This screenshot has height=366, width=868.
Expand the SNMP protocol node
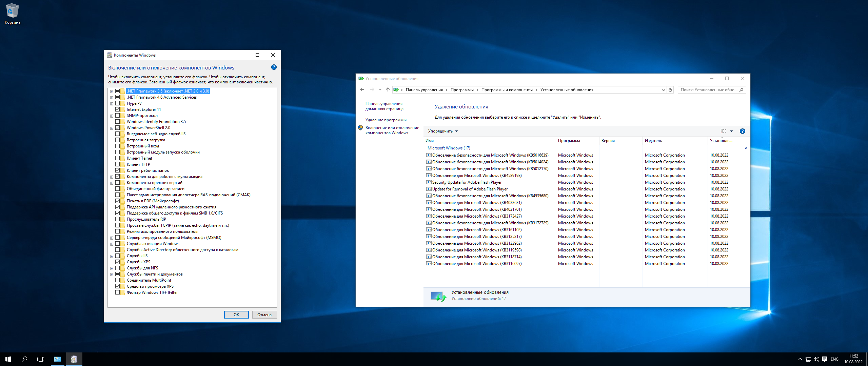point(112,116)
